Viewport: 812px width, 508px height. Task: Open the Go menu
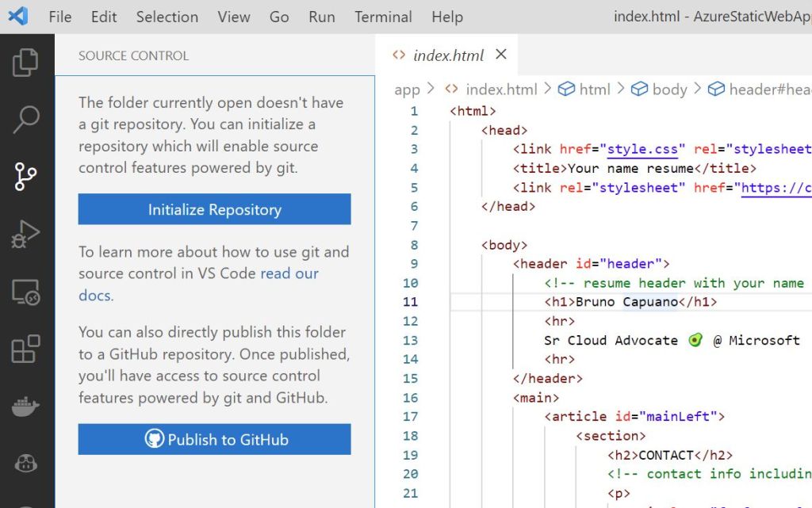click(278, 16)
